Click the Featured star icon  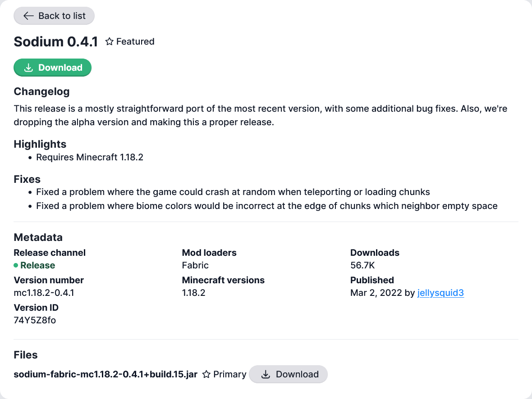click(x=109, y=41)
